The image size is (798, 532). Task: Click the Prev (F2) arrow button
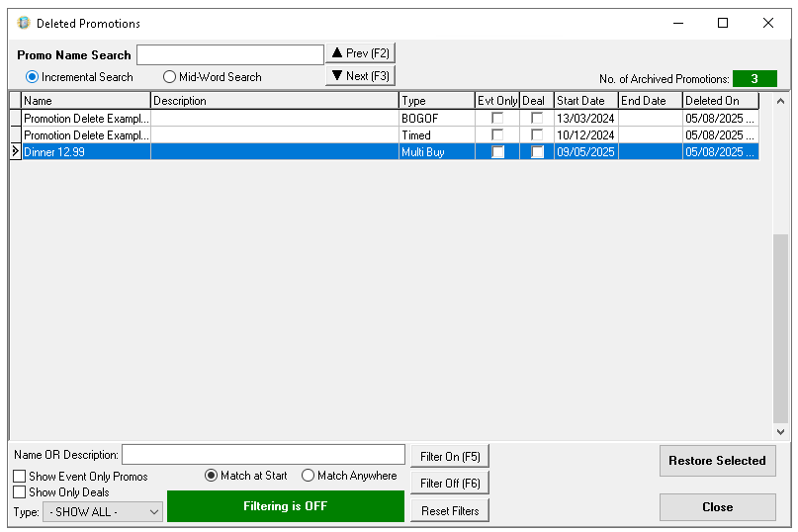tap(360, 53)
